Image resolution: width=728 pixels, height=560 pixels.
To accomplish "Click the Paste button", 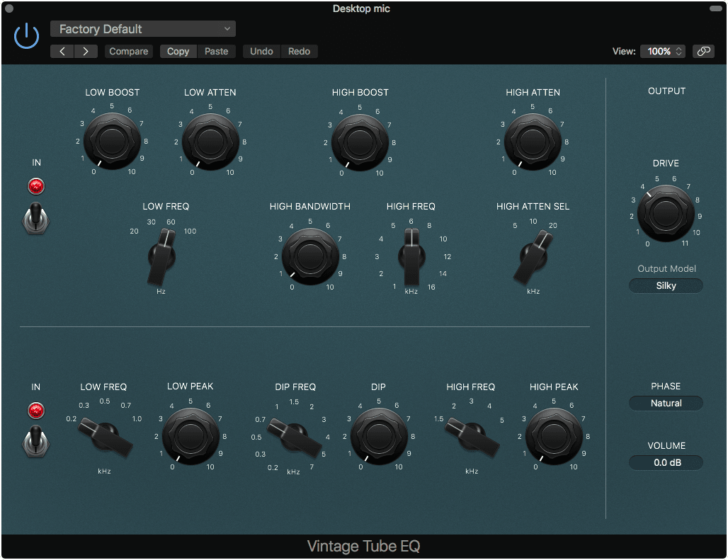I will (216, 51).
